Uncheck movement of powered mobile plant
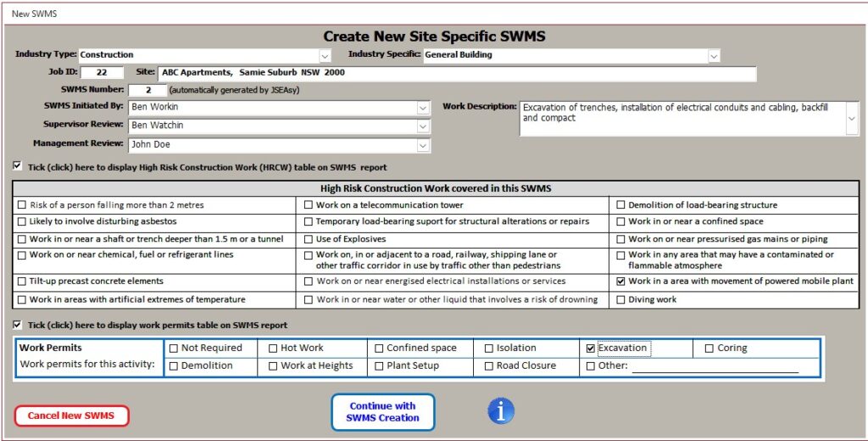 (620, 282)
